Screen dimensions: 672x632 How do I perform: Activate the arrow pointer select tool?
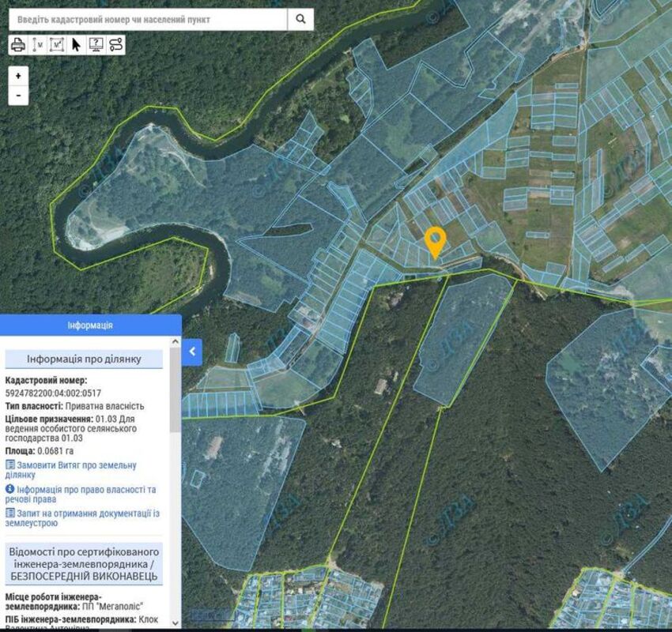pos(77,44)
